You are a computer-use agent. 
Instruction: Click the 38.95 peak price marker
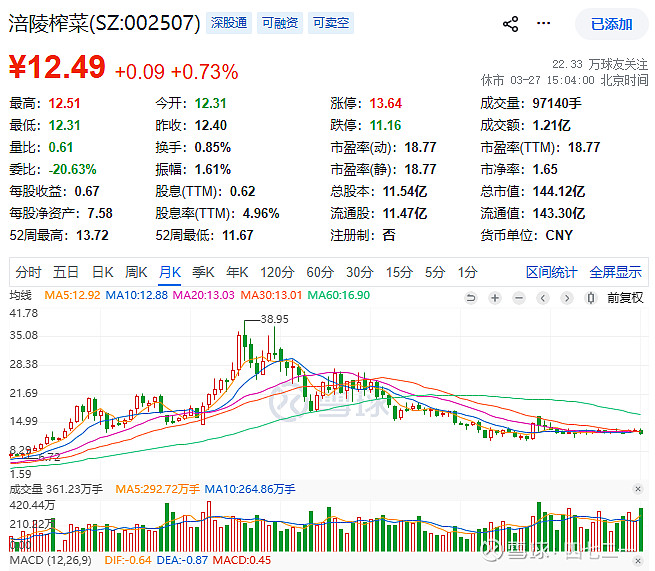point(274,319)
